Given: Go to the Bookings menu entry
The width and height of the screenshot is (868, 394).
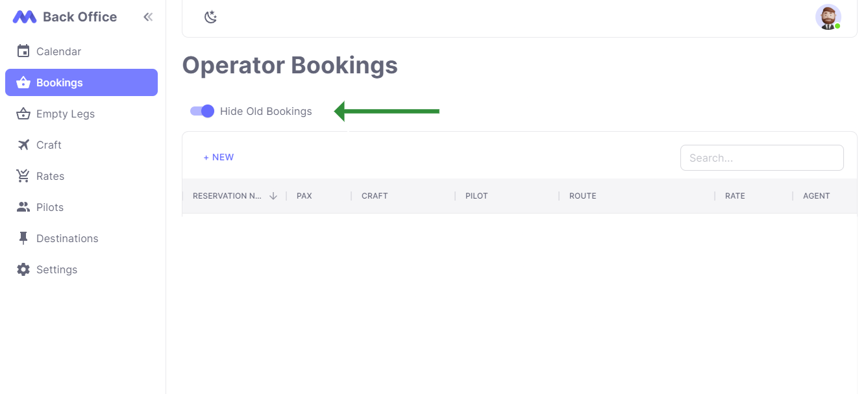Looking at the screenshot, I should (x=60, y=82).
